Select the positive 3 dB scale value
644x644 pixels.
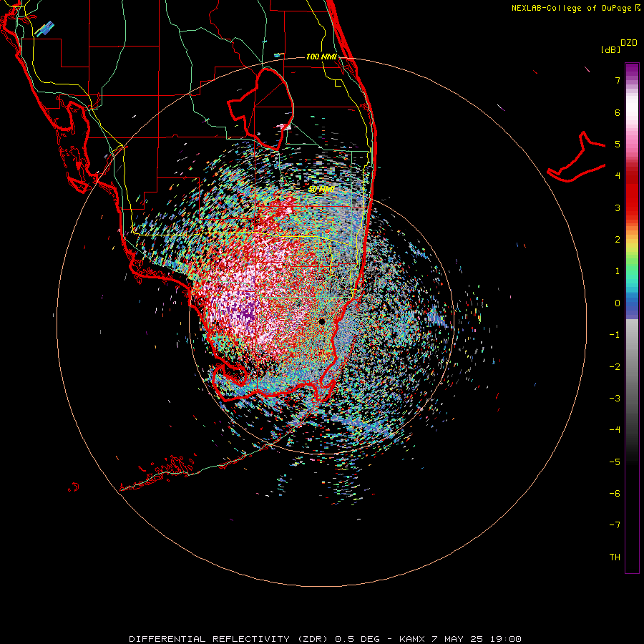coord(618,208)
